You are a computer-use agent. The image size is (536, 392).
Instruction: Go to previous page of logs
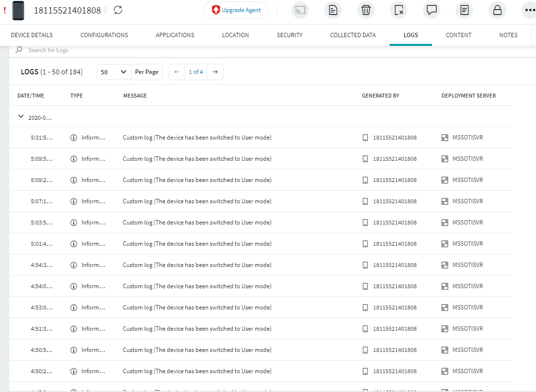point(177,72)
